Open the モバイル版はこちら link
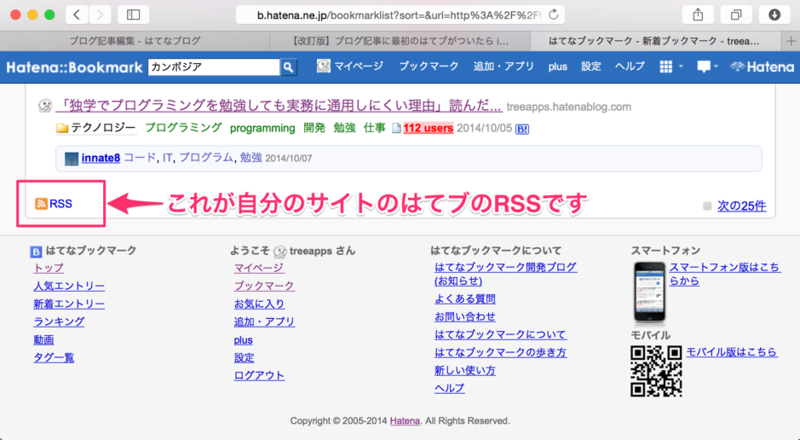This screenshot has height=440, width=800. tap(732, 352)
